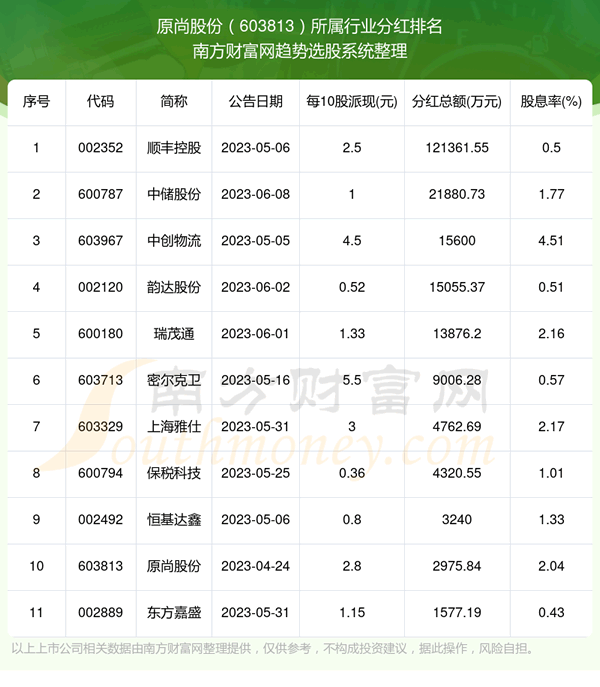Select stock code 600794
600x687 pixels.
(100, 473)
